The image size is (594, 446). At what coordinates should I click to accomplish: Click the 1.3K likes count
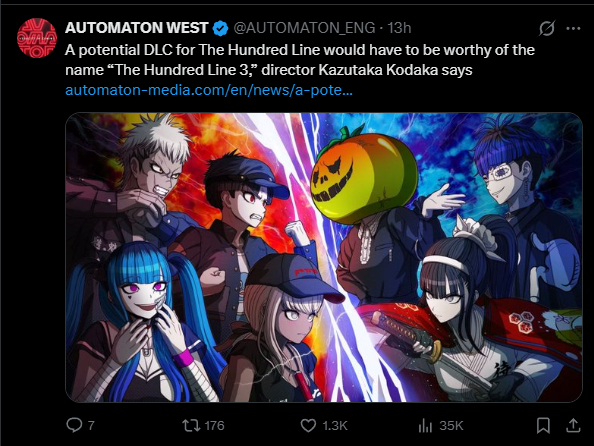coord(335,426)
